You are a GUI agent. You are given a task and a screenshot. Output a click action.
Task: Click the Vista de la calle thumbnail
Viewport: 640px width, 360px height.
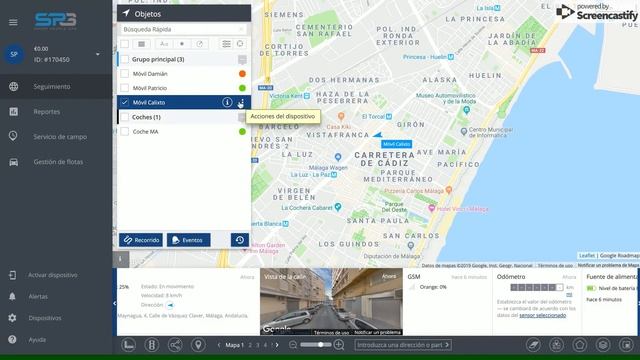(331, 302)
